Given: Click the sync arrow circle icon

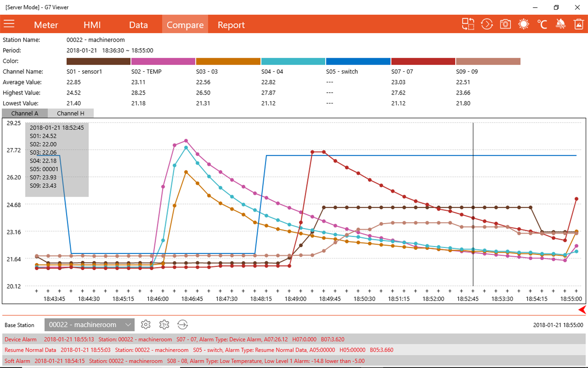Looking at the screenshot, I should tap(182, 324).
